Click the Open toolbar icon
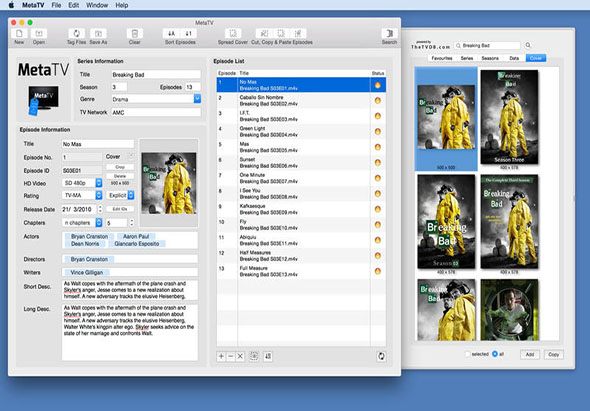The image size is (590, 411). pos(39,33)
